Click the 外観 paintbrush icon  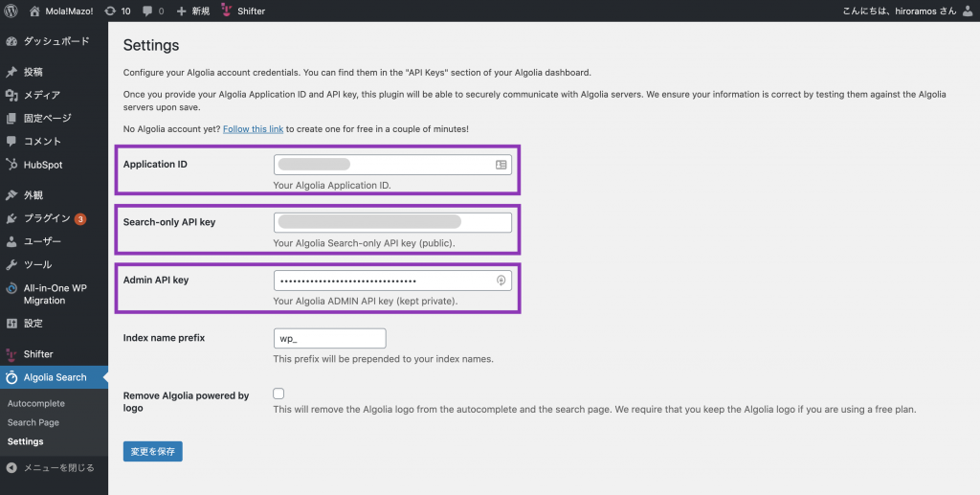tap(11, 195)
